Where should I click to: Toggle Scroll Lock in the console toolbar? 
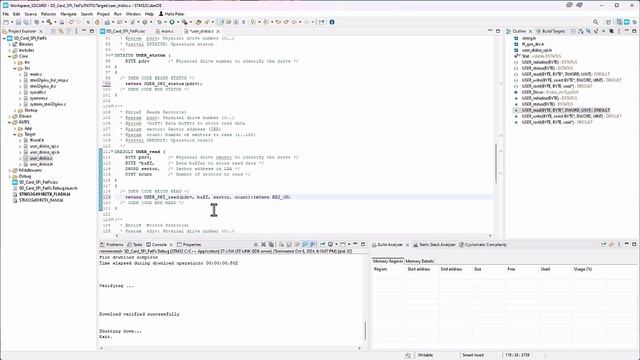(289, 244)
